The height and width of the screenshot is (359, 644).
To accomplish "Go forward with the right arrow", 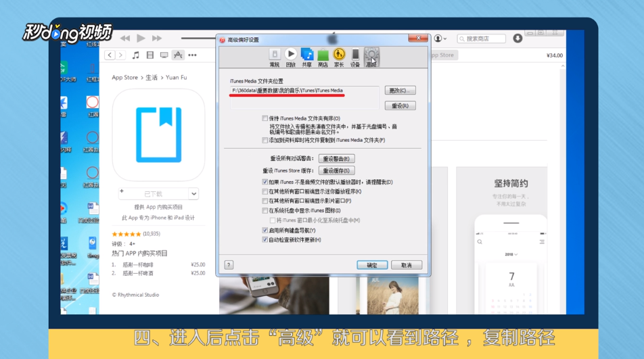I will [120, 55].
